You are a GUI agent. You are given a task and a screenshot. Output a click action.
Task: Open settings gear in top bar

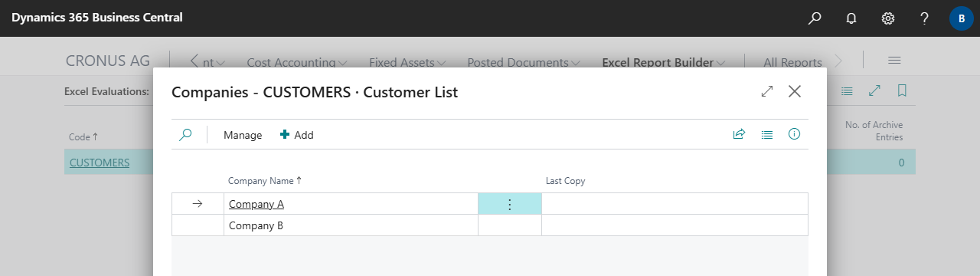point(888,18)
